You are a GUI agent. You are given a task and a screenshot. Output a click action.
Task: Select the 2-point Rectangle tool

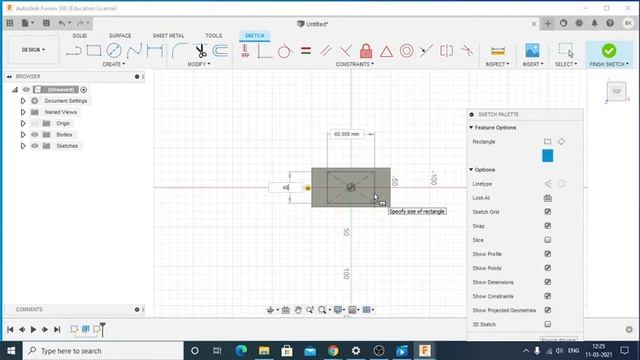[94, 51]
